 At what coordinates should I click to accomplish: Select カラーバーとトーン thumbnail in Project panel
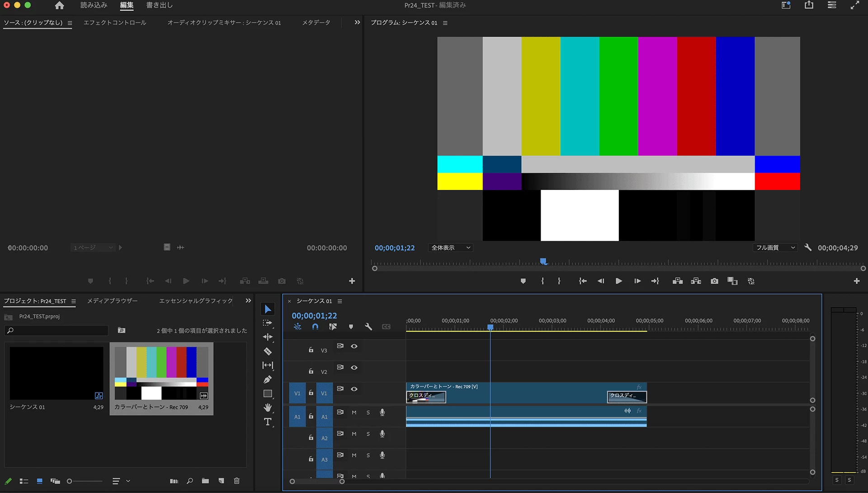(x=161, y=373)
